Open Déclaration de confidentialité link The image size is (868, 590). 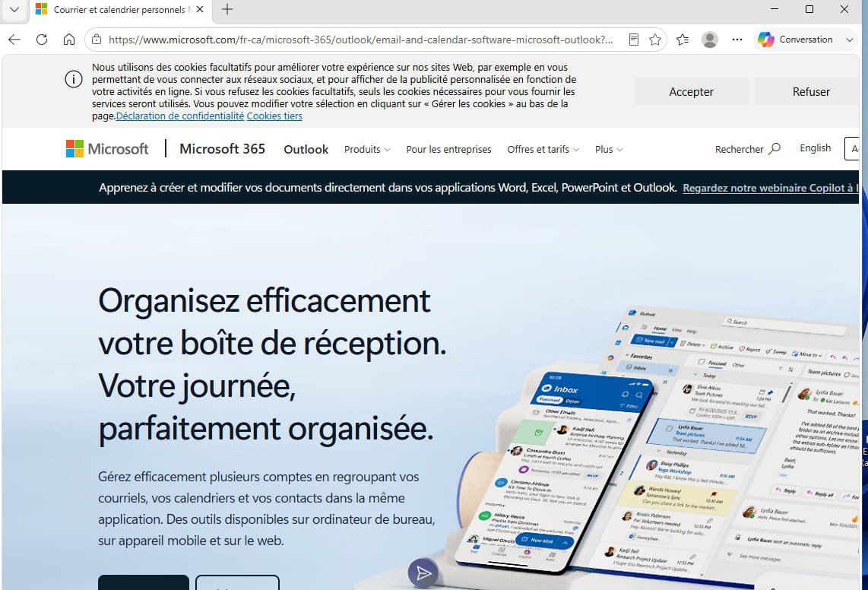(180, 116)
